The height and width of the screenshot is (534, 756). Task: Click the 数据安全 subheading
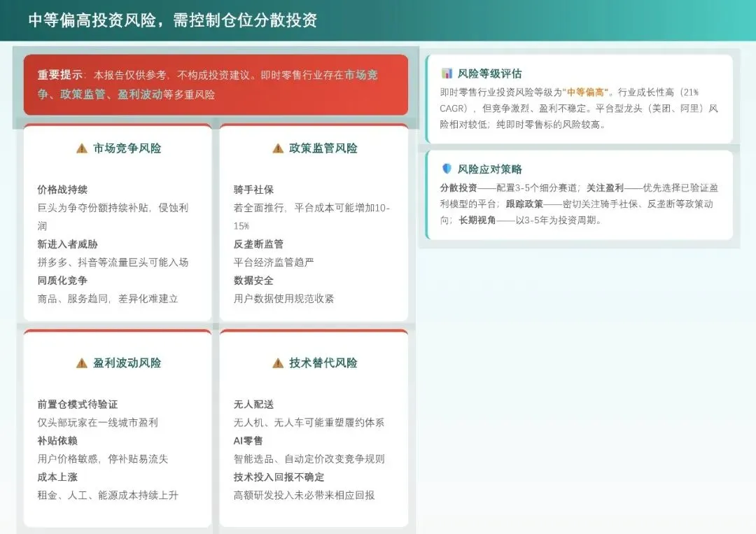[253, 281]
